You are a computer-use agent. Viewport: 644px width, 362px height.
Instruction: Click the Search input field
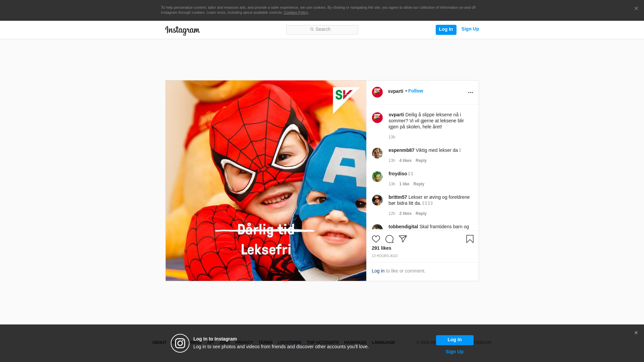(322, 29)
